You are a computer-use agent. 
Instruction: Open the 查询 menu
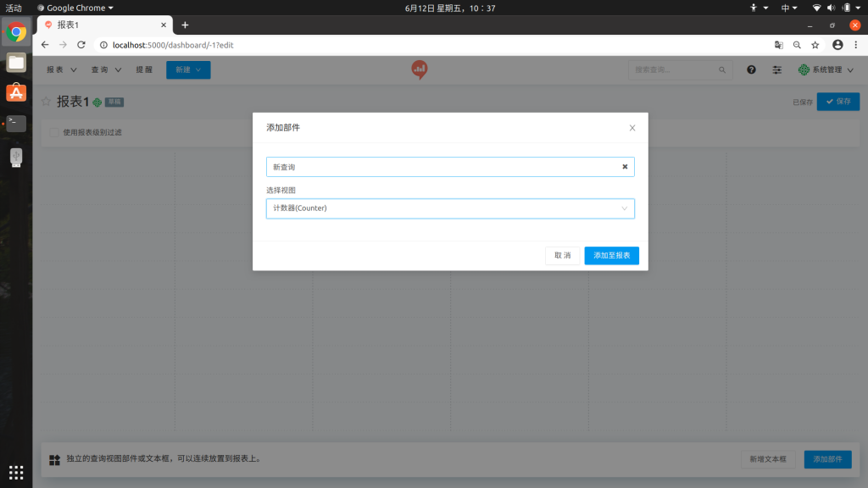(106, 70)
